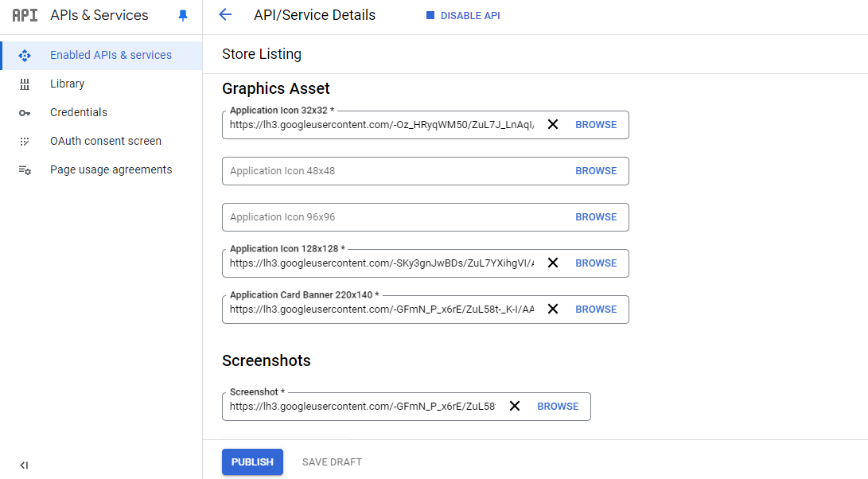Click the API/Service Details heading

coord(314,15)
